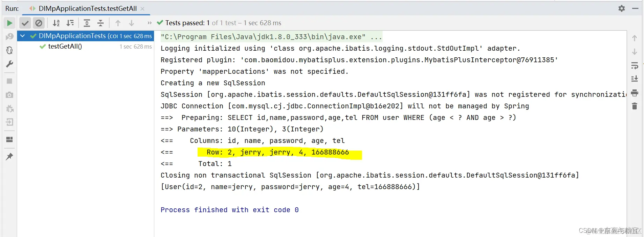Select testGetAll() test entry
Screen dimensions: 644x237
65,46
